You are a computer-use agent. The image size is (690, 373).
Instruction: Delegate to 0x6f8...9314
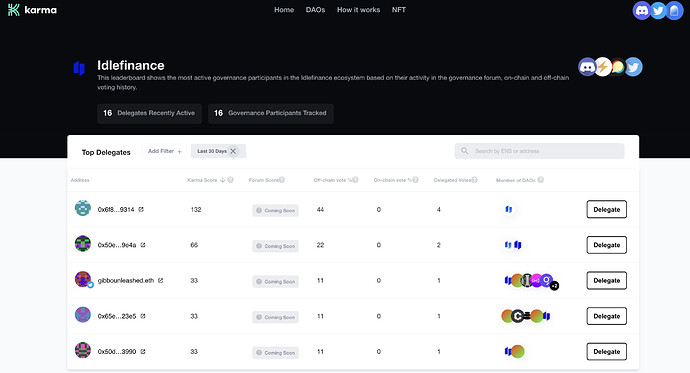pos(606,209)
